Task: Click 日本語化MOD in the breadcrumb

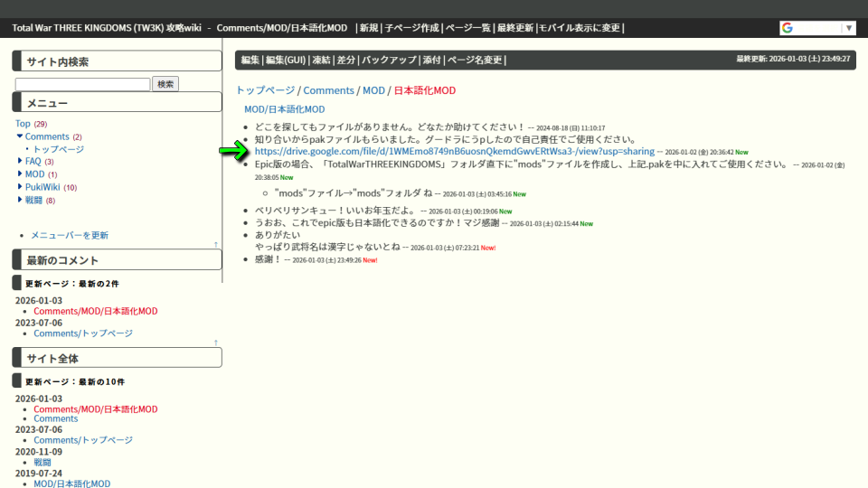Action: pyautogui.click(x=425, y=90)
